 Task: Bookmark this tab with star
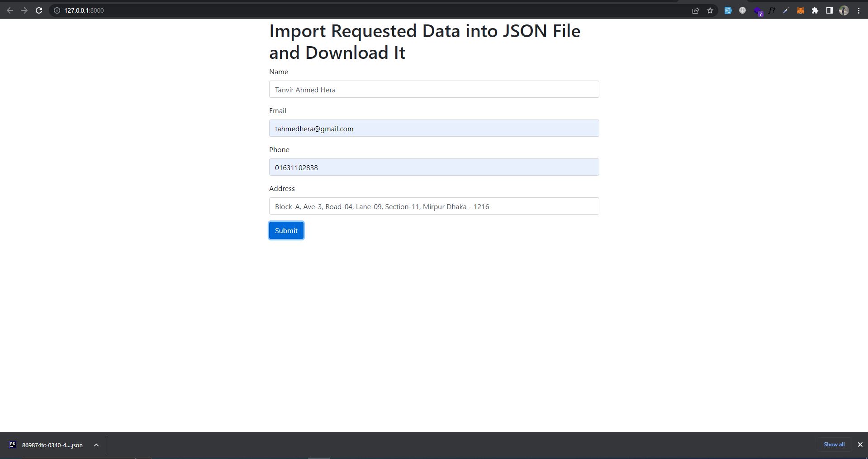710,10
